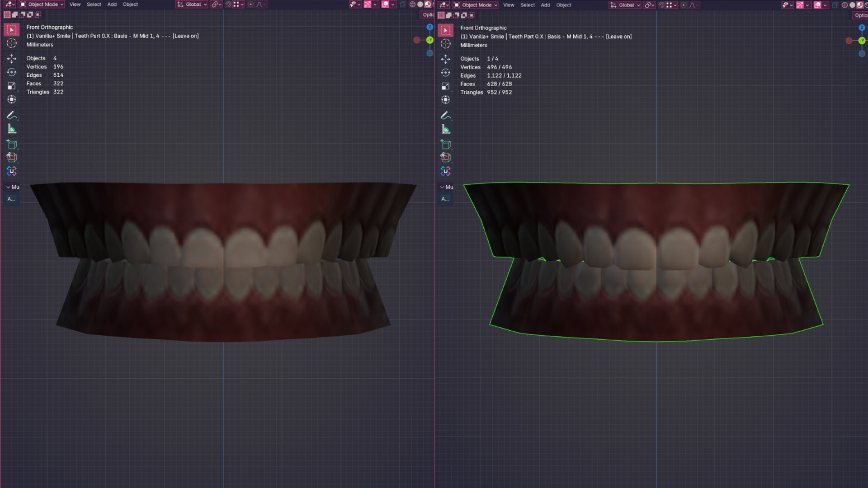The image size is (868, 488).
Task: Open editor type selector in right viewport
Action: 444,5
